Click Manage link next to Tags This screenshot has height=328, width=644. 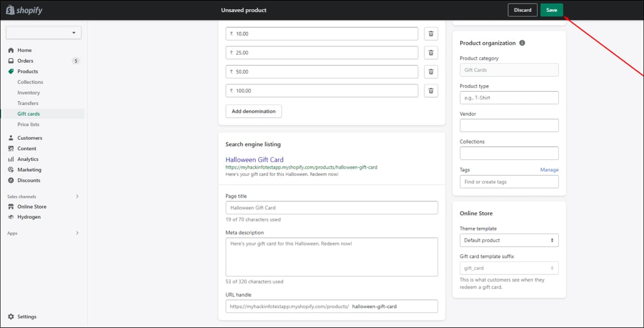(x=549, y=170)
